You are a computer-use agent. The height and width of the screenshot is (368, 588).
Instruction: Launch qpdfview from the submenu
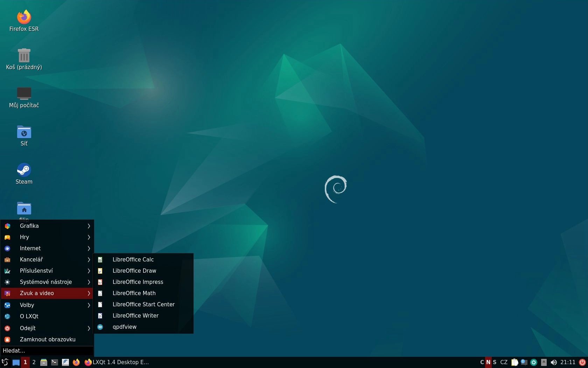pos(143,327)
